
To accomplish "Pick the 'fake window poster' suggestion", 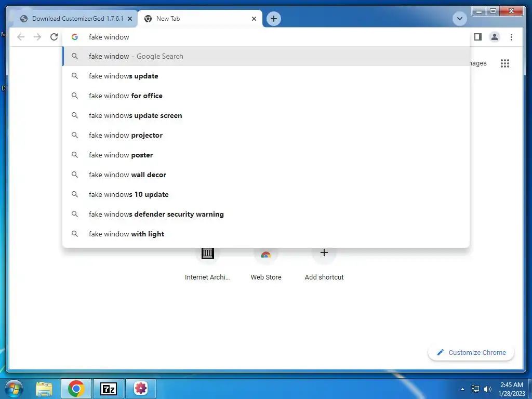I will [266, 155].
